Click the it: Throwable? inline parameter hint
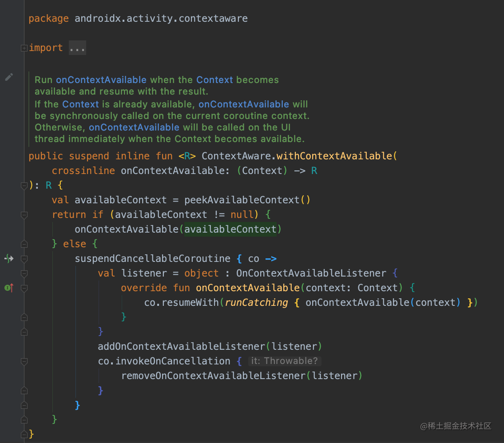This screenshot has height=443, width=504. (285, 360)
